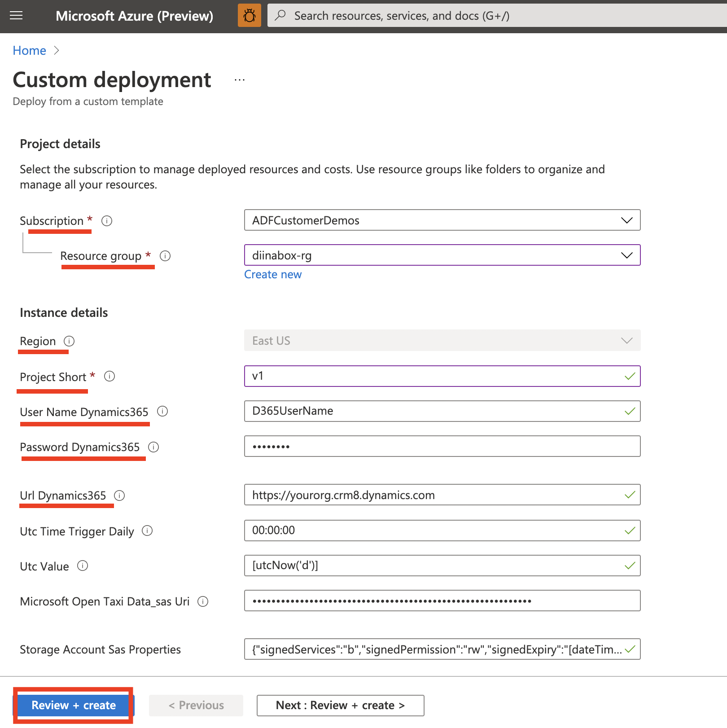Click the Url Dynamics365 input field
This screenshot has height=728, width=727.
pyautogui.click(x=442, y=495)
